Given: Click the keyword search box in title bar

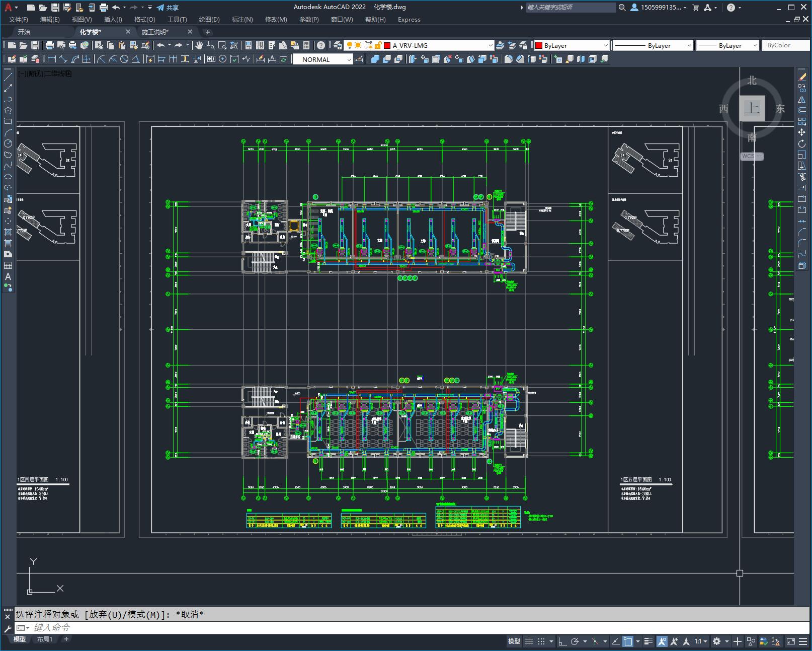Looking at the screenshot, I should [x=571, y=7].
